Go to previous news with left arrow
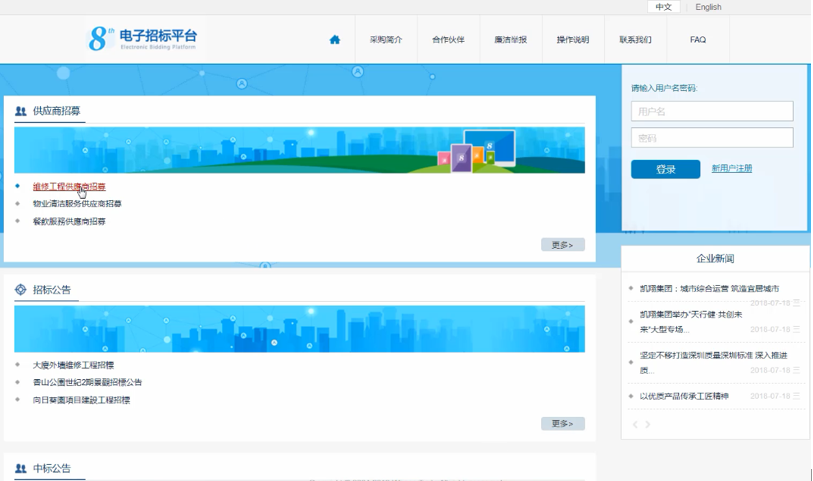813x481 pixels. click(635, 425)
